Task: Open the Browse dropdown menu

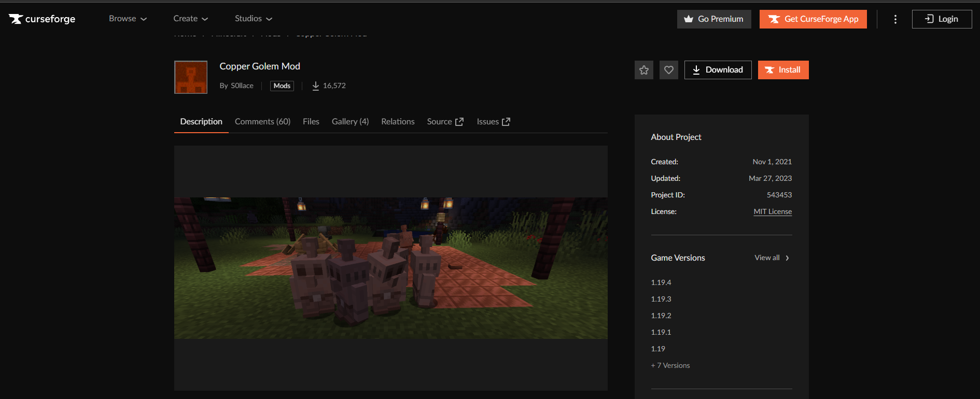Action: [128, 19]
